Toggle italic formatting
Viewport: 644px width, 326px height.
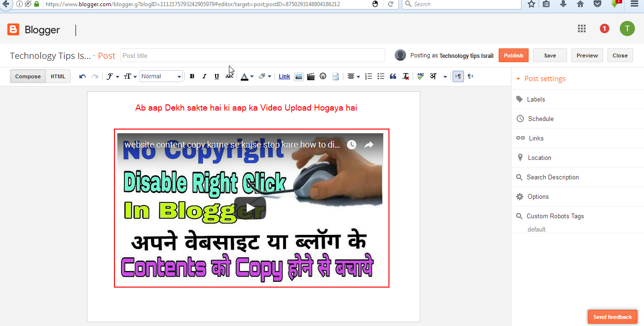204,76
